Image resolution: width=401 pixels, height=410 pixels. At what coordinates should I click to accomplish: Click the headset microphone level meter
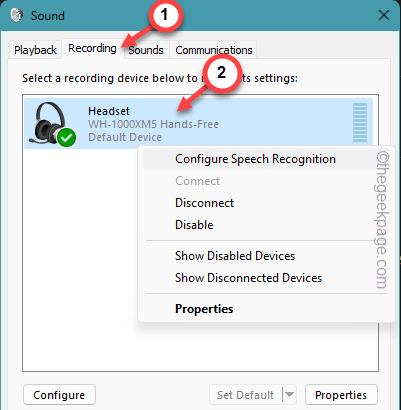tap(360, 123)
